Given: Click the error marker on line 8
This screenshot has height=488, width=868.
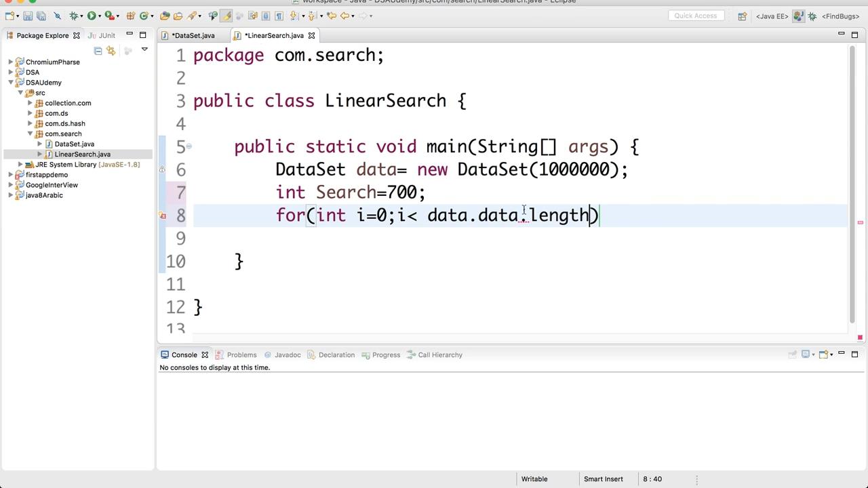Looking at the screenshot, I should click(x=163, y=216).
